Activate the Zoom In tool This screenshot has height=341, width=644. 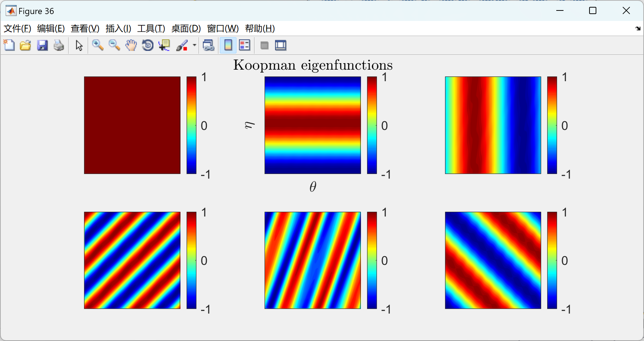(97, 45)
